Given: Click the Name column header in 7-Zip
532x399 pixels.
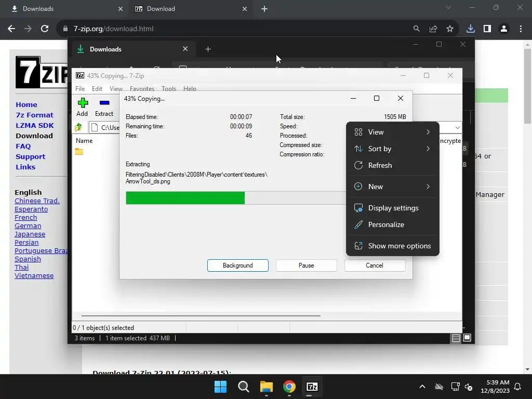Looking at the screenshot, I should click(x=84, y=140).
